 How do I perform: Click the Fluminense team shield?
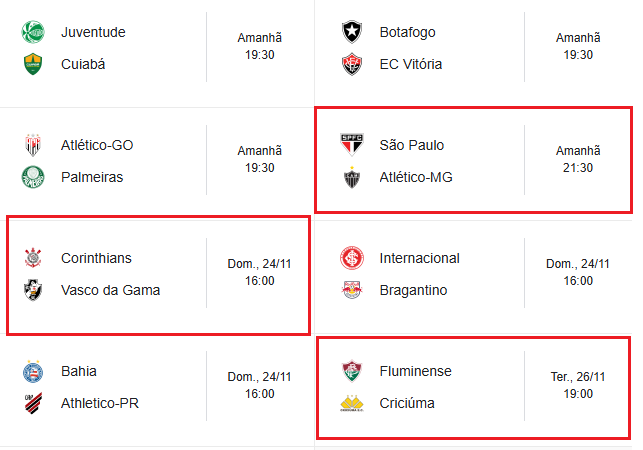[x=352, y=371]
